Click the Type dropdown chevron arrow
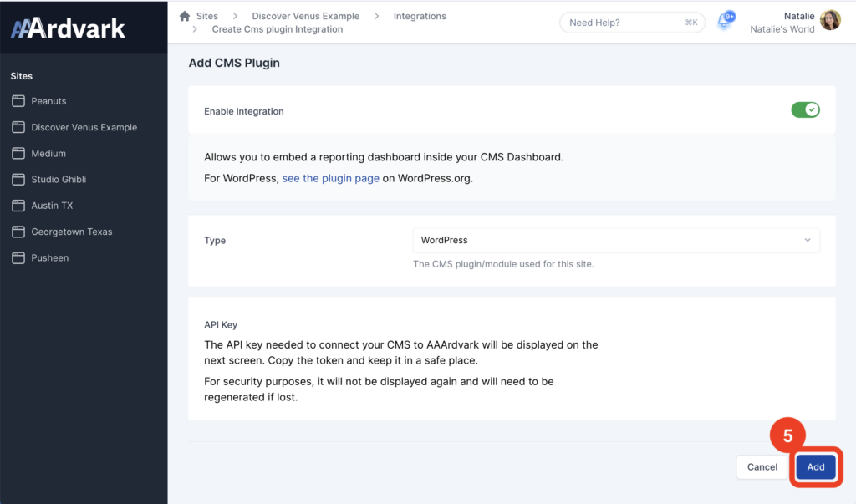The height and width of the screenshot is (504, 856). click(x=808, y=240)
